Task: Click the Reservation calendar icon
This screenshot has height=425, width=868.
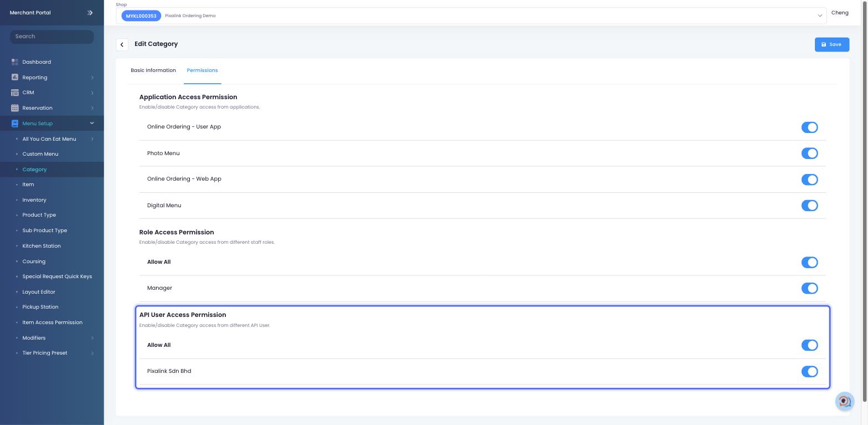Action: coord(15,108)
